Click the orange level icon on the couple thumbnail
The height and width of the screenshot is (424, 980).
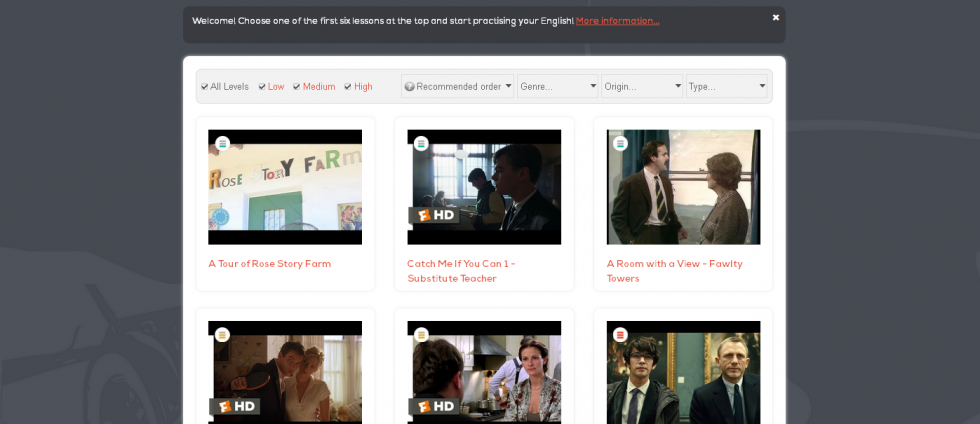pos(222,335)
